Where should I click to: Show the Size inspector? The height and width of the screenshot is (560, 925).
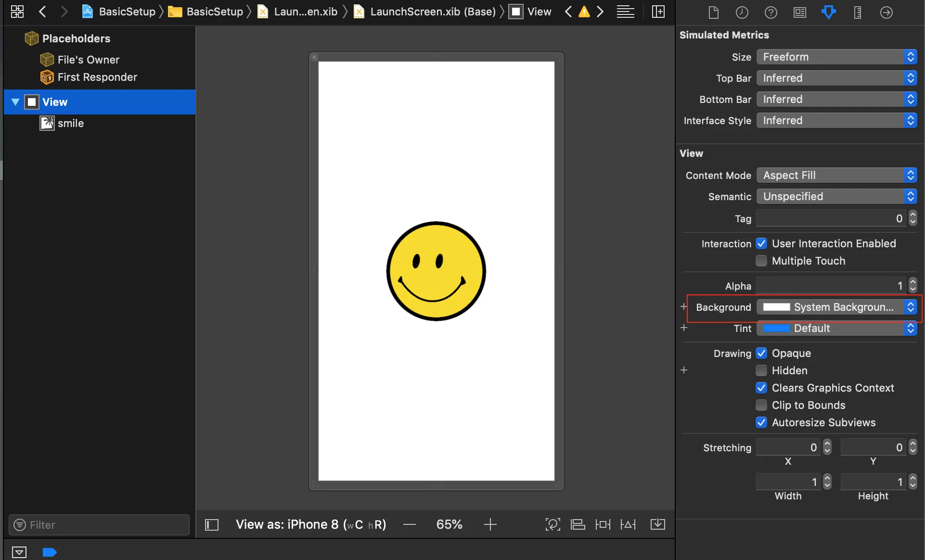click(x=857, y=13)
